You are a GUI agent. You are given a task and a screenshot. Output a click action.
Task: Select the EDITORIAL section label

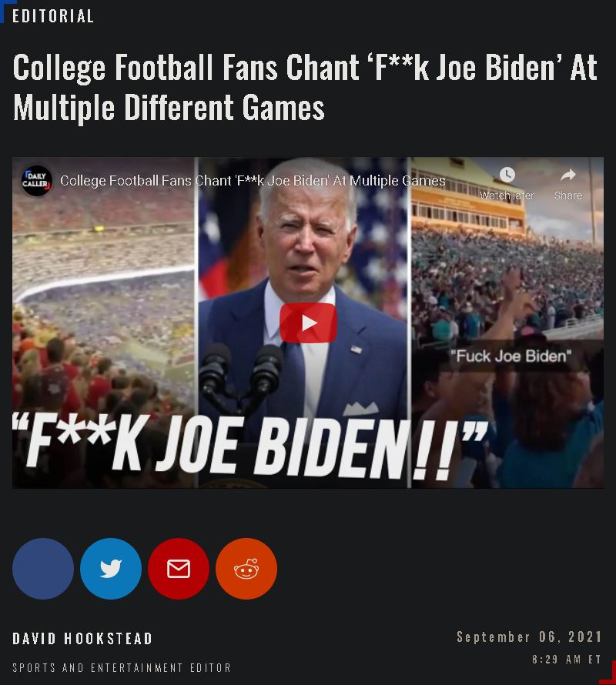pos(53,16)
